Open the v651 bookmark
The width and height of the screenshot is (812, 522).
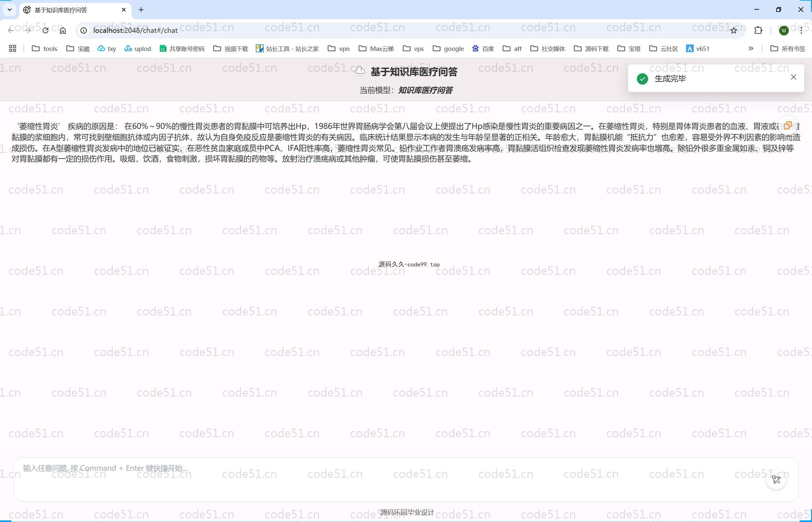click(698, 48)
